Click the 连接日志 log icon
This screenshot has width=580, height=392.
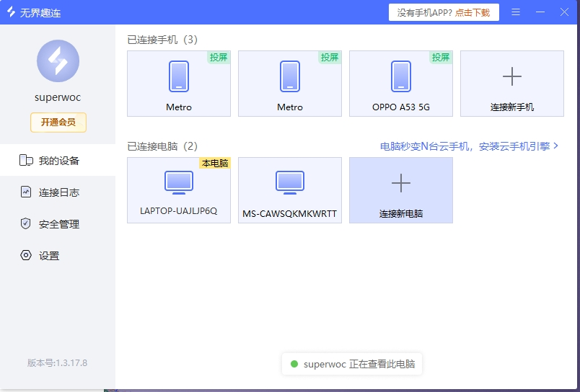point(26,192)
